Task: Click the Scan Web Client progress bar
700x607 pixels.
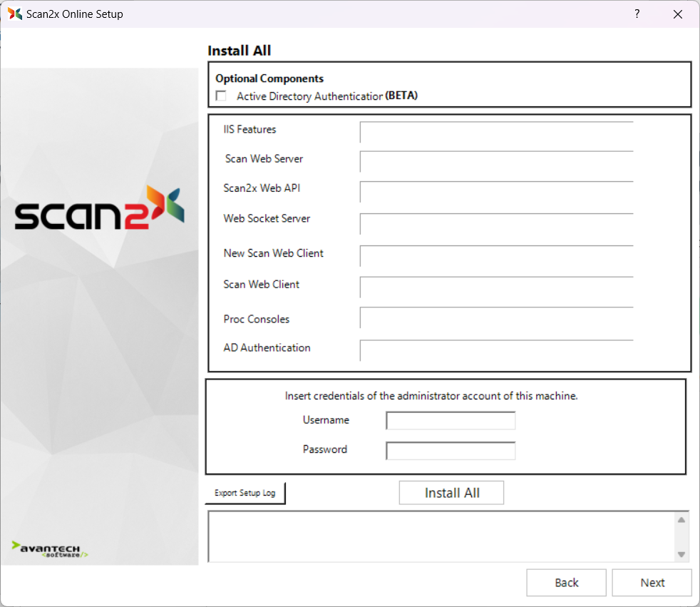Action: tap(496, 287)
